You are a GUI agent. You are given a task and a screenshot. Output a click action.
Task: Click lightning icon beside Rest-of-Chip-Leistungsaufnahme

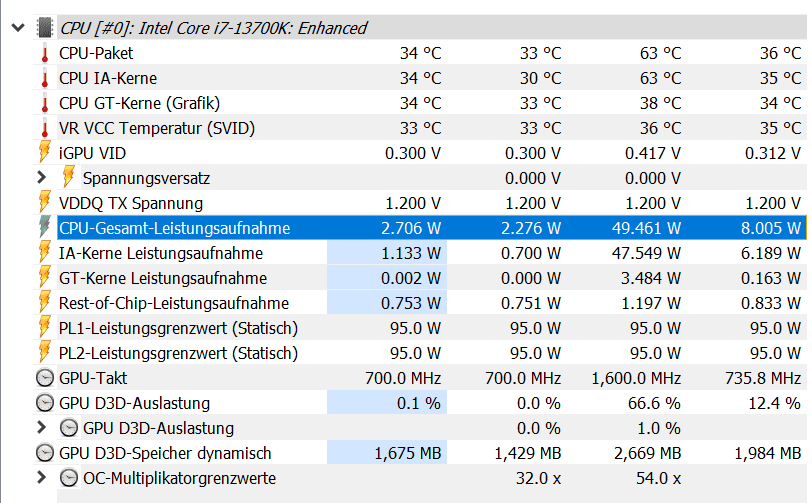pyautogui.click(x=45, y=302)
